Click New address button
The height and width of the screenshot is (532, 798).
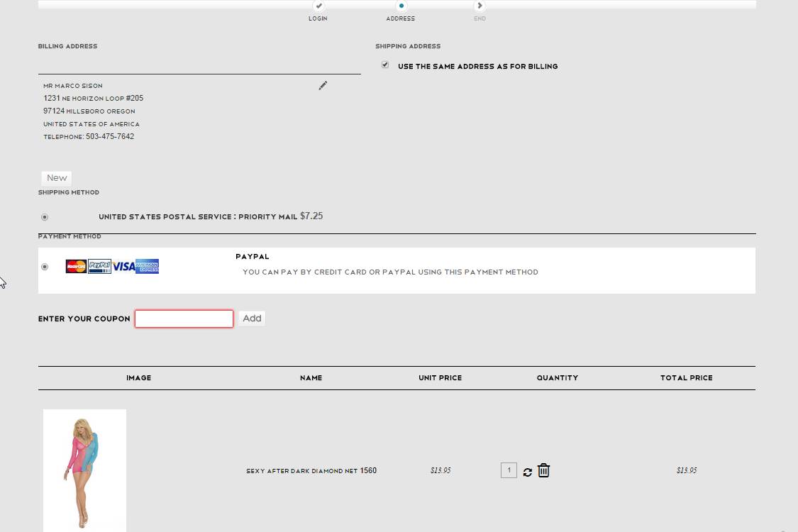pyautogui.click(x=57, y=177)
